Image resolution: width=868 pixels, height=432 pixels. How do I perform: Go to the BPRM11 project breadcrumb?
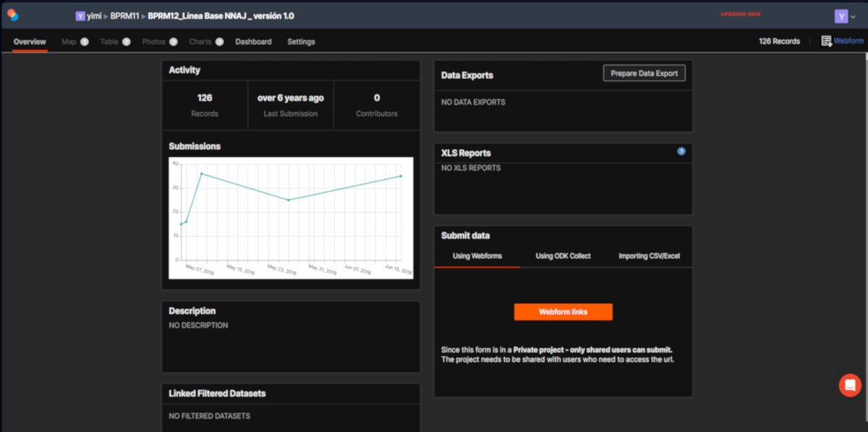[x=124, y=16]
